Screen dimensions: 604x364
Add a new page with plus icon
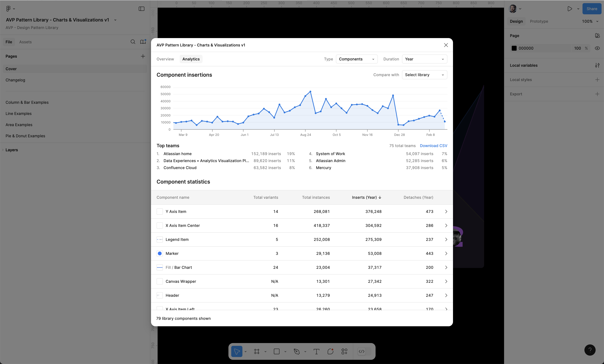pos(143,56)
